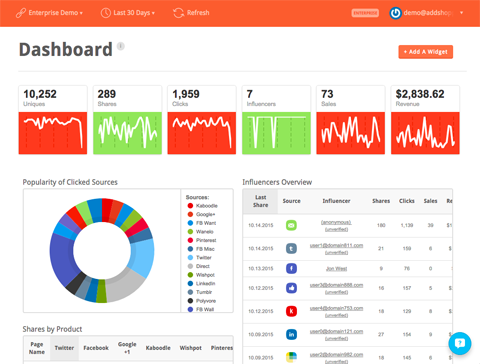Open the (anonymous) influencer link
Screen dimensions: 480x364
tap(336, 222)
